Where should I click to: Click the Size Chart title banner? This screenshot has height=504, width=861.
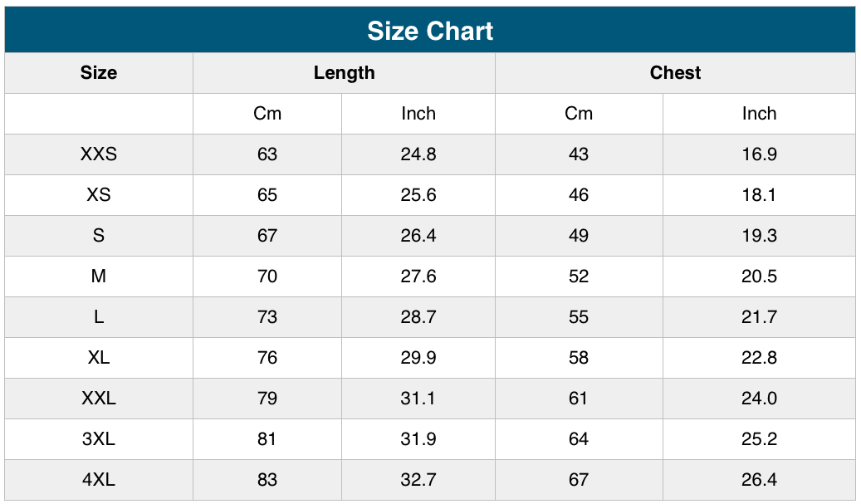pyautogui.click(x=430, y=31)
